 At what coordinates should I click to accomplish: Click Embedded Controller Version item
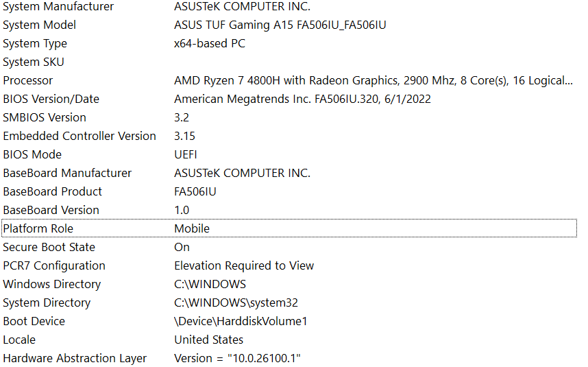(79, 137)
